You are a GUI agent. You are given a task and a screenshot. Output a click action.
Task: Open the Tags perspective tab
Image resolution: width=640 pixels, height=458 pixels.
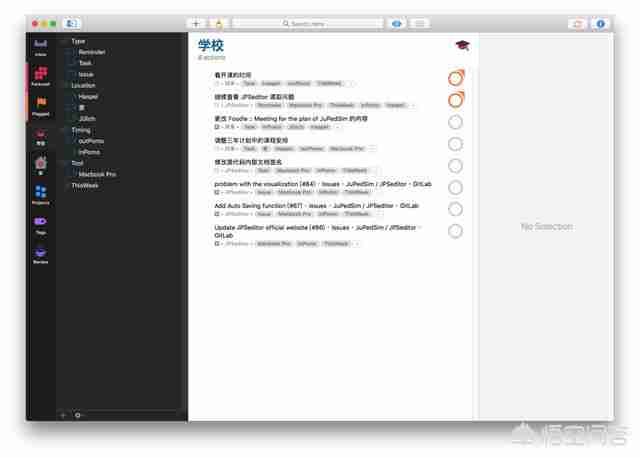[x=40, y=225]
